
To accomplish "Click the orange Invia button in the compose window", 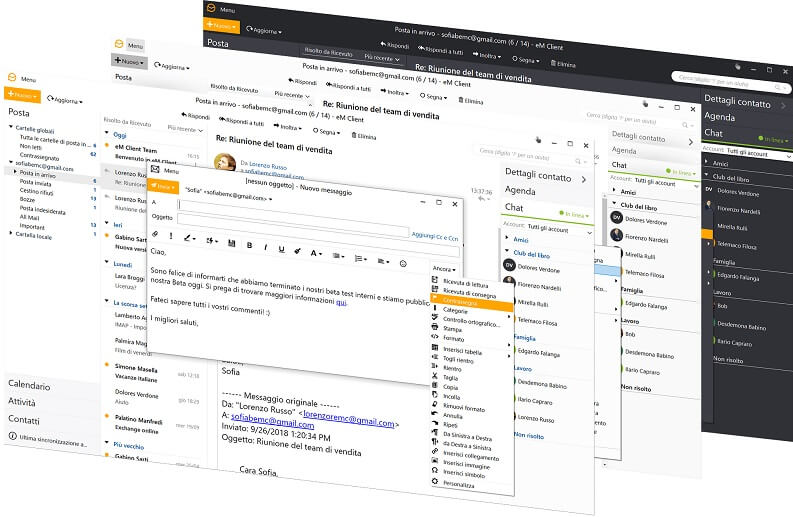I will click(162, 187).
